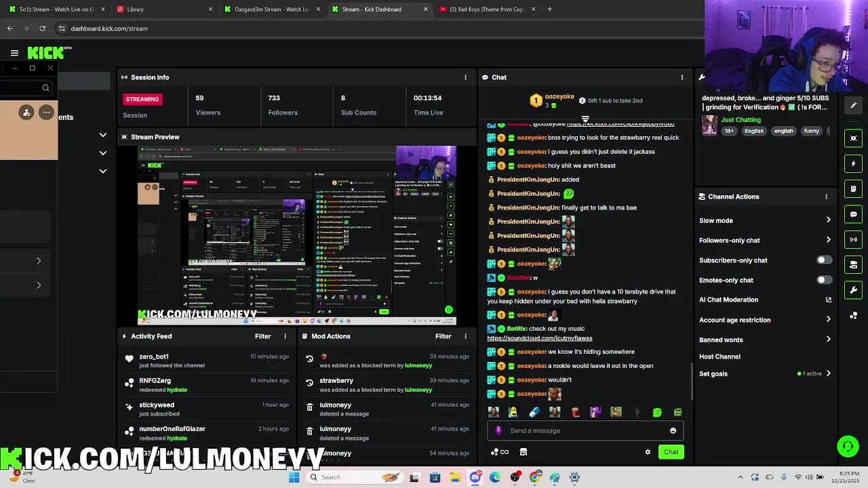
Task: Click the green Chat send button
Action: [x=671, y=452]
